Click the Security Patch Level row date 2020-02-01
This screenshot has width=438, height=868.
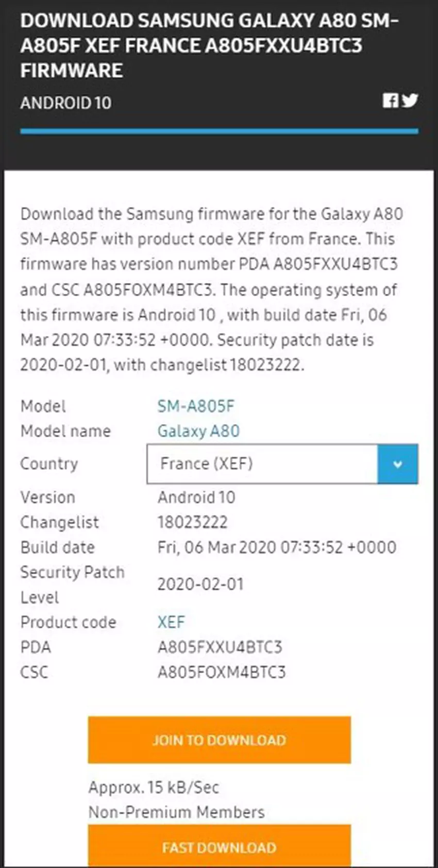200,585
